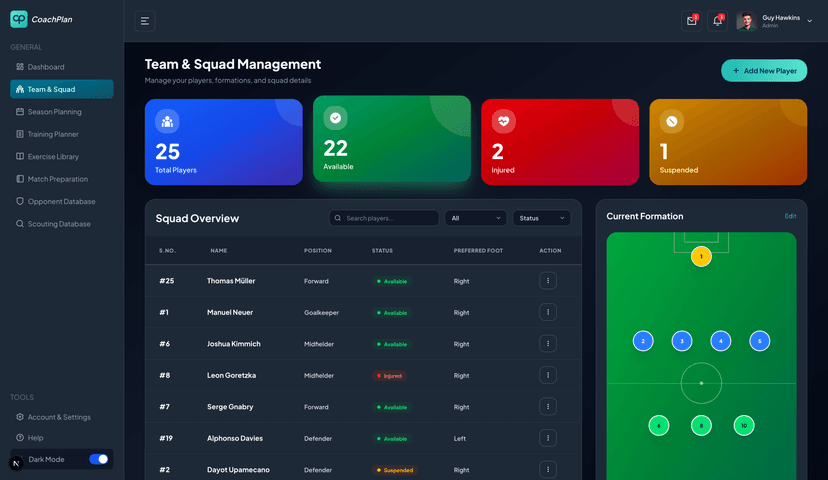This screenshot has height=480, width=828.
Task: Click the Suspended card icon
Action: (671, 121)
